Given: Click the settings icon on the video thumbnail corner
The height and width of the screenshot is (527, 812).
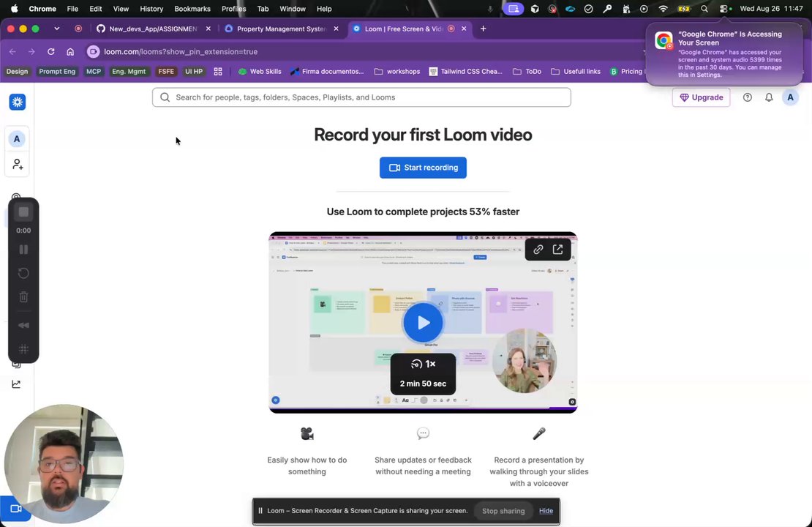Looking at the screenshot, I should pos(572,402).
